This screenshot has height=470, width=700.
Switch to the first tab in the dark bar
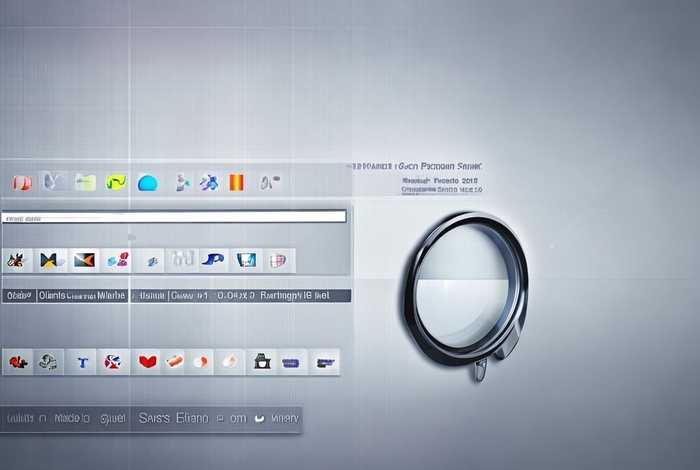pos(16,296)
